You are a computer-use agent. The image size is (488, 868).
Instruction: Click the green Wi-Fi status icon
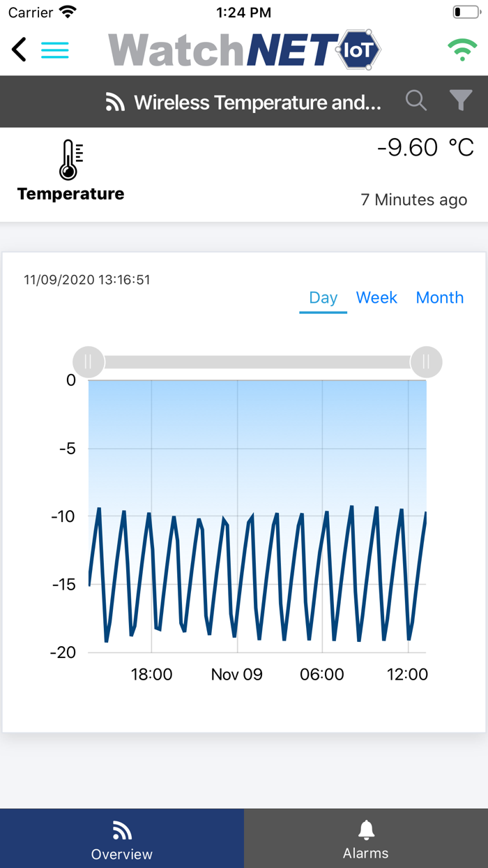(x=462, y=50)
